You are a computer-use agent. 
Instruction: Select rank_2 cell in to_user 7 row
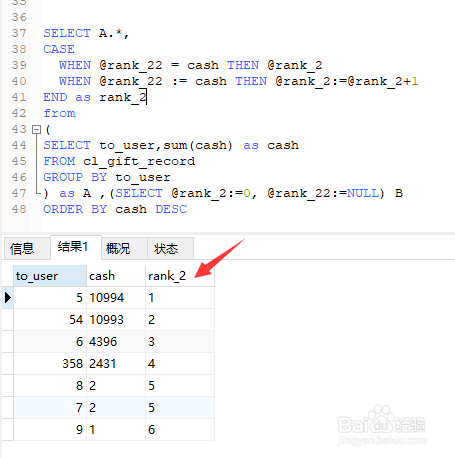pyautogui.click(x=180, y=408)
